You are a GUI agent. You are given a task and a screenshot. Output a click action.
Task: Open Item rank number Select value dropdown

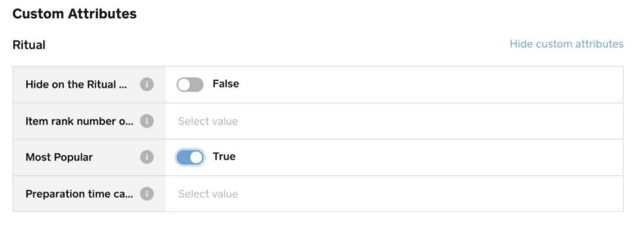395,121
